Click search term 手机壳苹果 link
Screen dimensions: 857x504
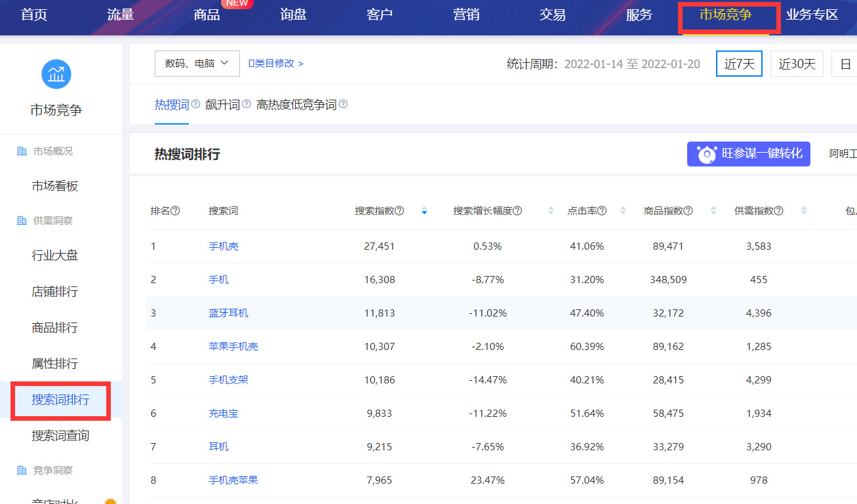tap(233, 480)
